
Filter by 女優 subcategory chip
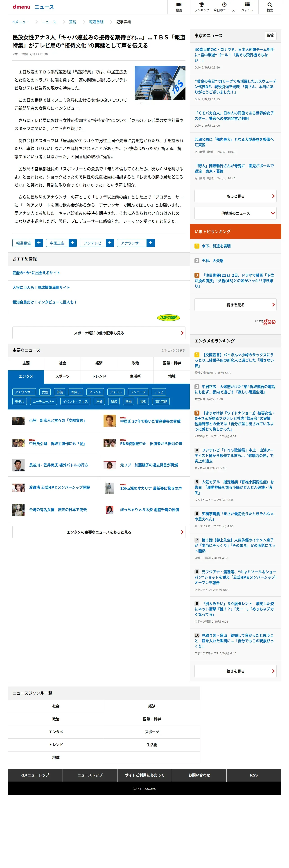click(x=45, y=392)
